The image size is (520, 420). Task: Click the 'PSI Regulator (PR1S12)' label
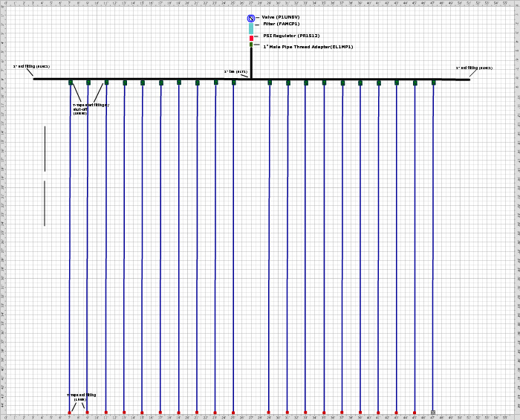click(291, 36)
